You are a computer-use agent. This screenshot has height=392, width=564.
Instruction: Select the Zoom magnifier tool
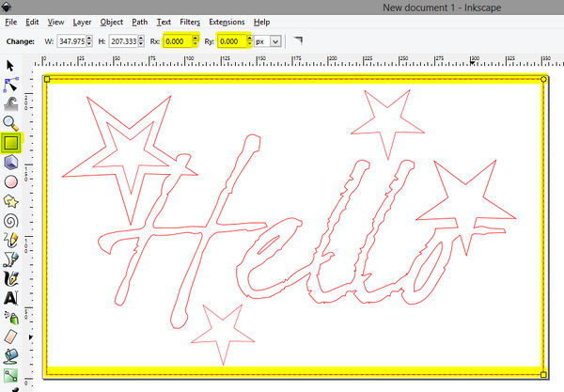pyautogui.click(x=11, y=123)
